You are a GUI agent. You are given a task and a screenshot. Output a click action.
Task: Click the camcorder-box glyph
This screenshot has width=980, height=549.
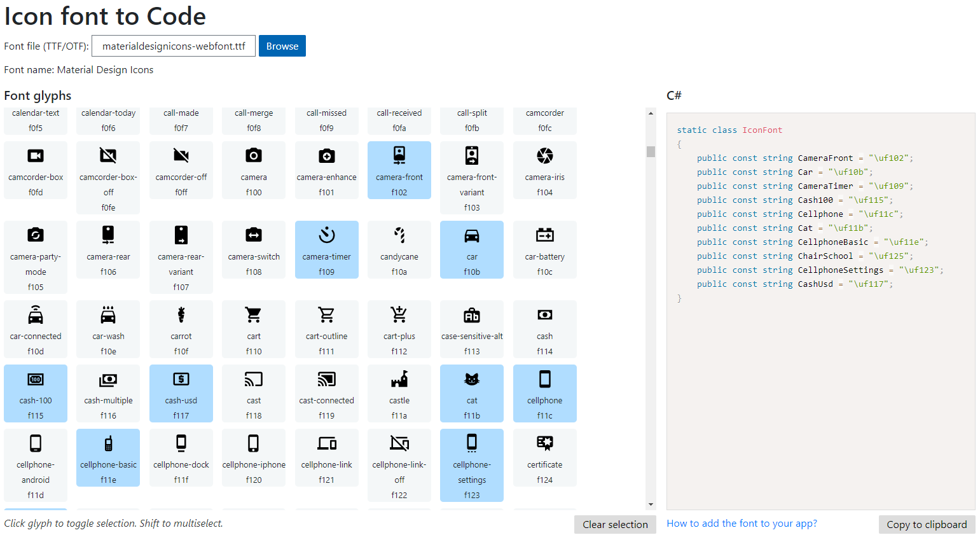[36, 170]
